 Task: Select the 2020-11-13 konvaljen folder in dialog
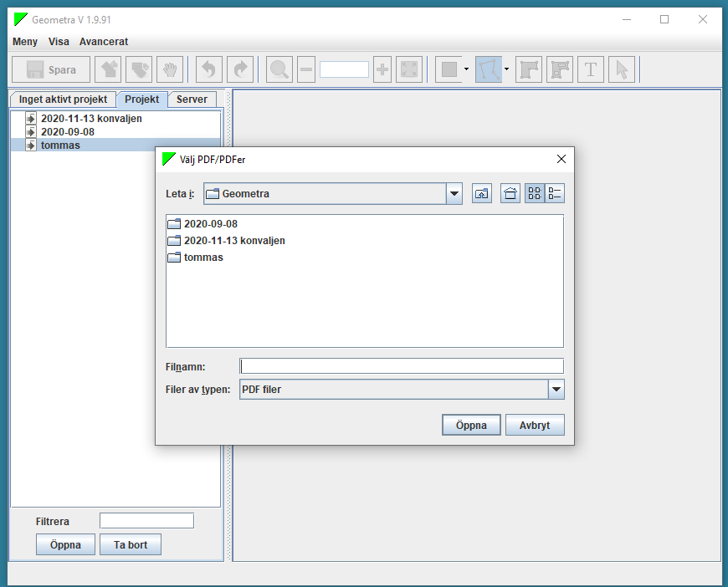tap(234, 241)
